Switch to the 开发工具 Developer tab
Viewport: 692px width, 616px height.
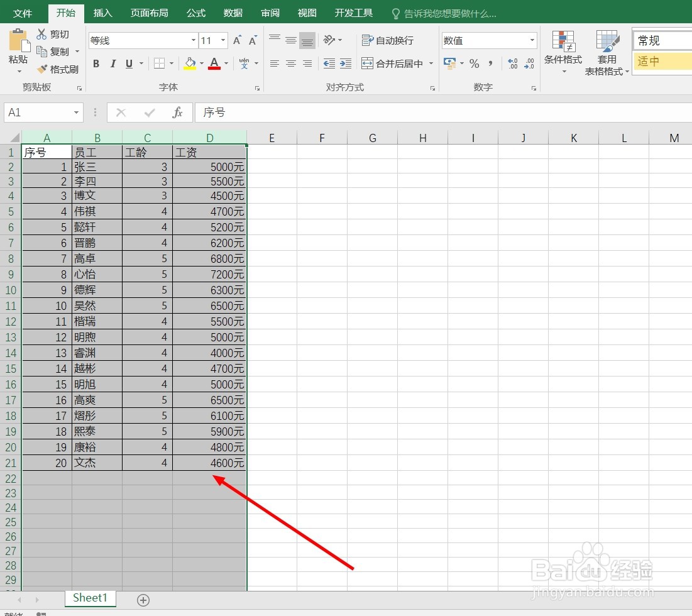pos(353,13)
